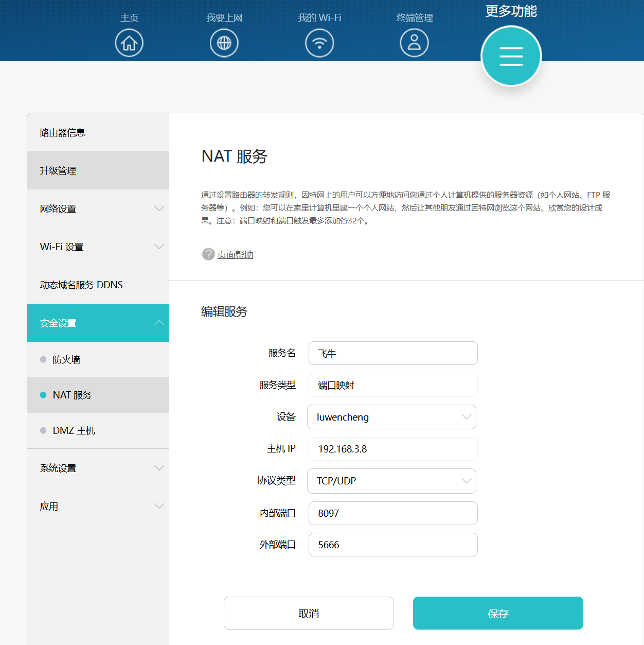Open 升级管理 in the sidebar
Screen dimensions: 644x645
pos(98,170)
